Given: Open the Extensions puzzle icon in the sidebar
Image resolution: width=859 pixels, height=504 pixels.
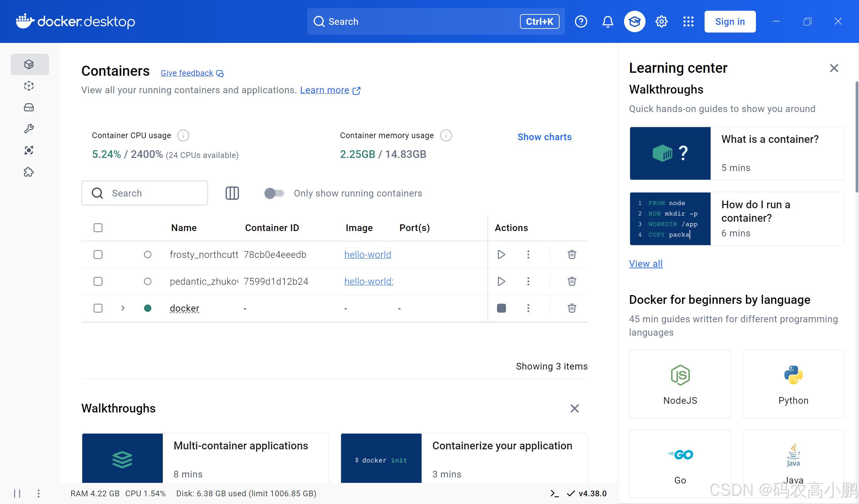Looking at the screenshot, I should click(29, 172).
